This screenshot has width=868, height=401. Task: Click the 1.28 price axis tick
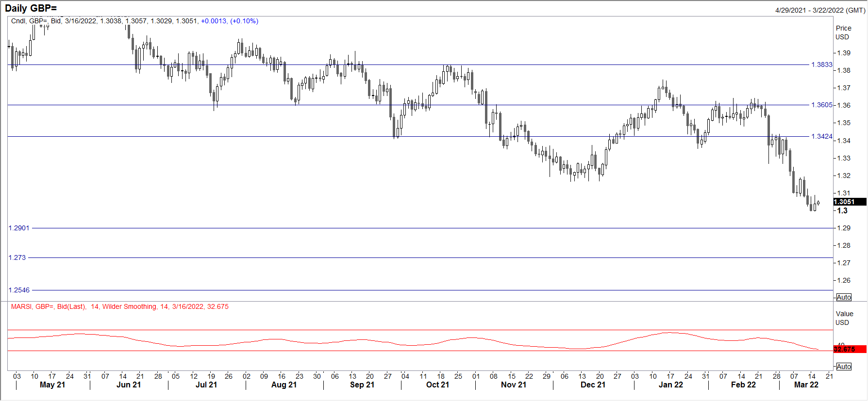[x=844, y=245]
